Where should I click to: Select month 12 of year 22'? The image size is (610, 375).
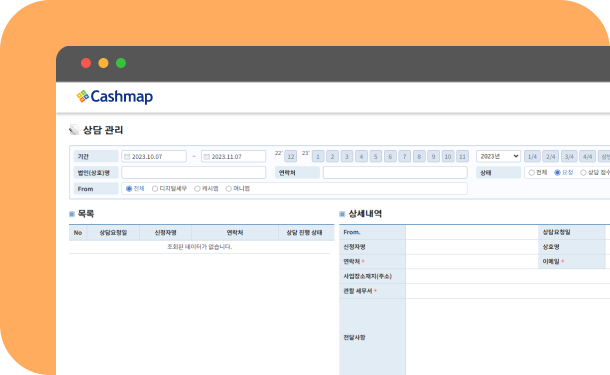290,156
